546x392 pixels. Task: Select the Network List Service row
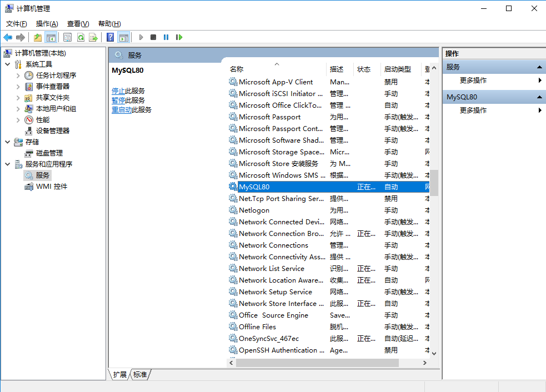(x=329, y=268)
